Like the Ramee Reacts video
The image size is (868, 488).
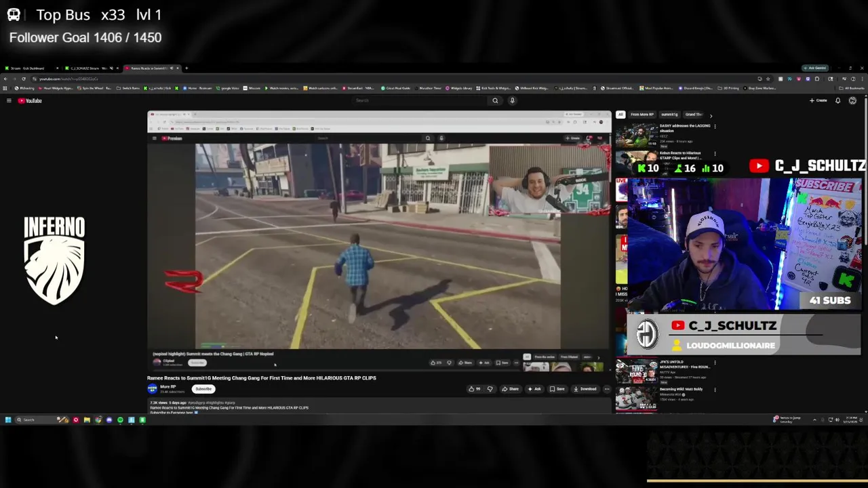coord(473,389)
